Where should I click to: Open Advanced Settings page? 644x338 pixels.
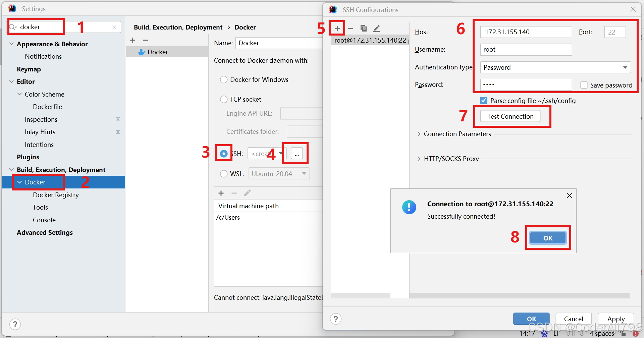[x=45, y=232]
